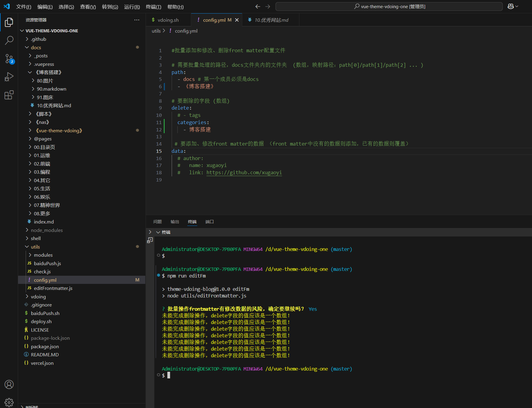Open 选择(S) menu
This screenshot has width=532, height=408.
(66, 7)
